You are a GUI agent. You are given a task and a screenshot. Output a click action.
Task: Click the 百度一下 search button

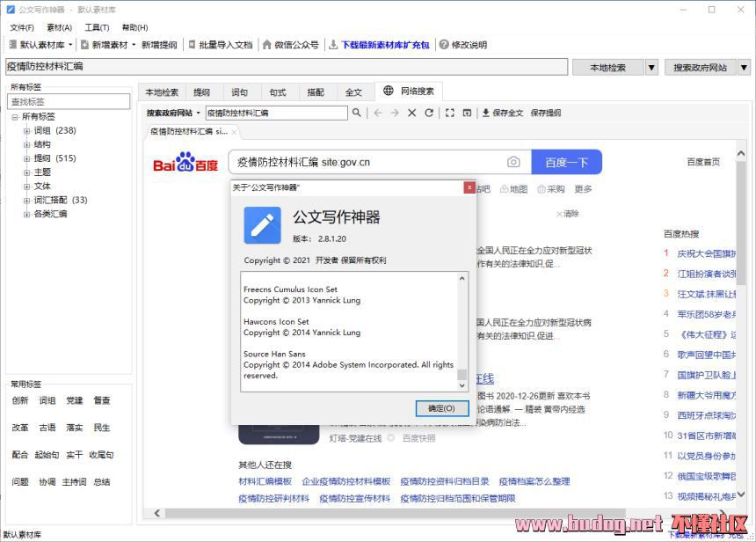point(566,162)
